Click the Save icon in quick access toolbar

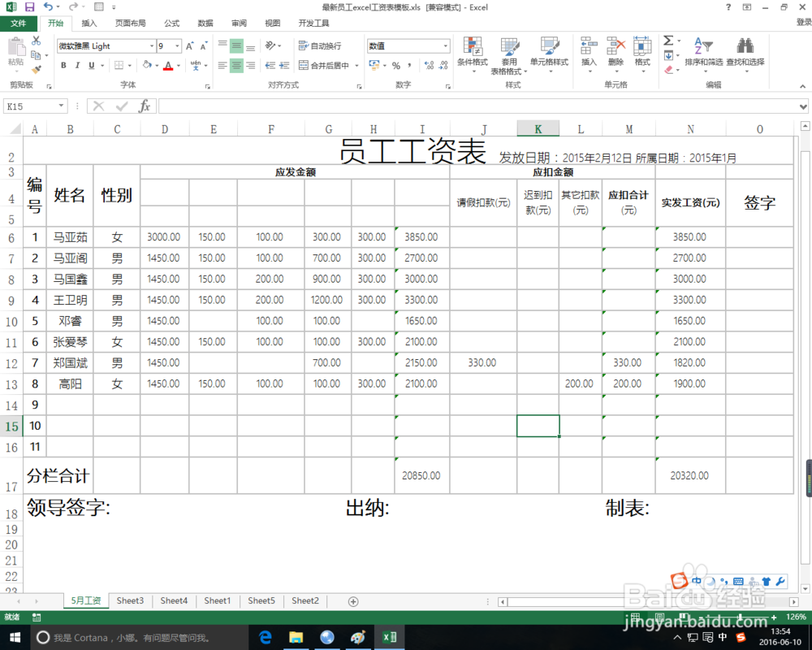(29, 7)
